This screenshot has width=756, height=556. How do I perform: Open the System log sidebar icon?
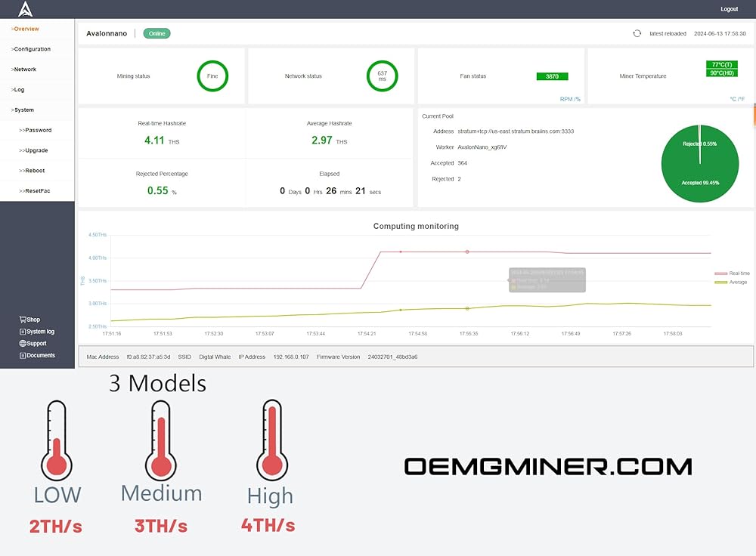pos(23,332)
